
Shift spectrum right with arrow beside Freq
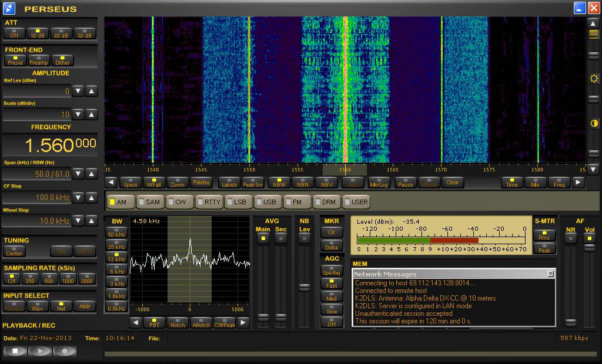(578, 183)
